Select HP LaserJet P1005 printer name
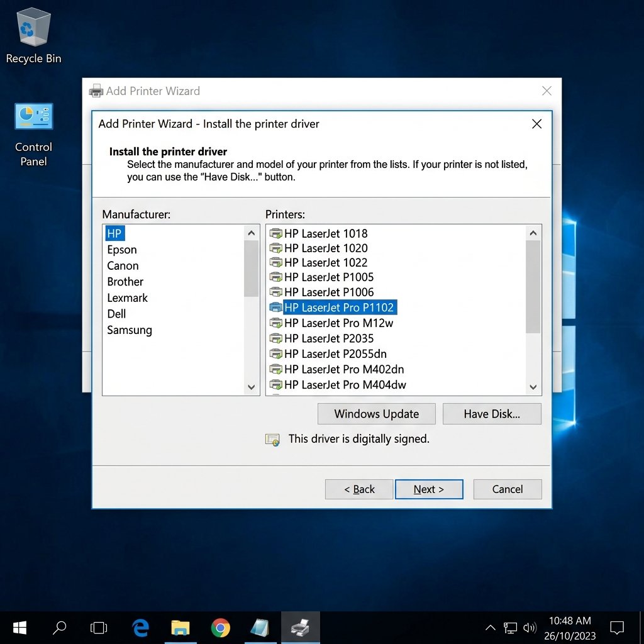The height and width of the screenshot is (644, 644). (329, 277)
